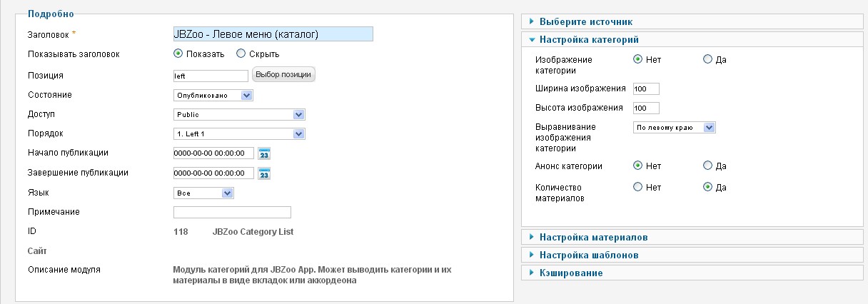Open the Доступ dropdown set to Public
Image resolution: width=868 pixels, height=304 pixels.
239,114
